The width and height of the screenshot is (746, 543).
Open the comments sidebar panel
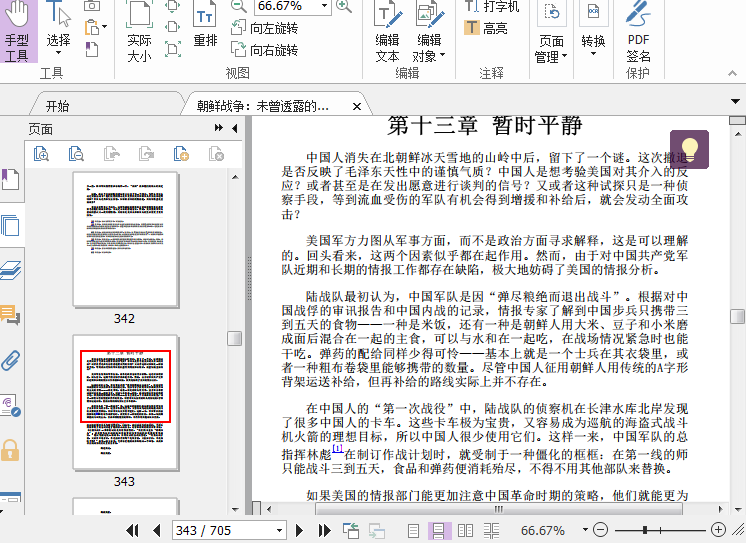coord(10,314)
